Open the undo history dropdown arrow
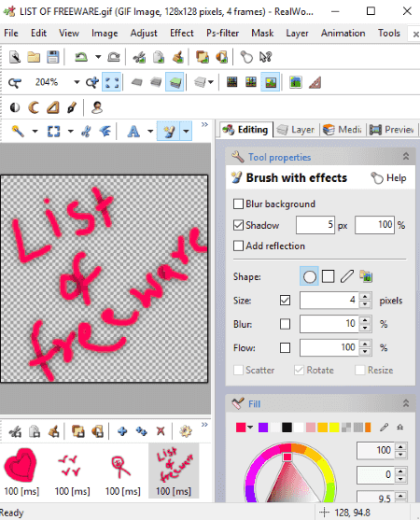This screenshot has height=520, width=420. coord(98,57)
